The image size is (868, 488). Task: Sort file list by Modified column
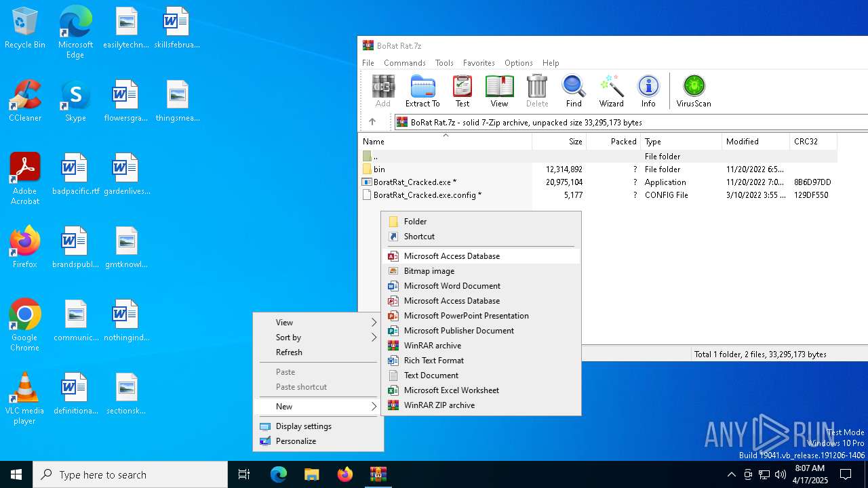[x=756, y=142]
